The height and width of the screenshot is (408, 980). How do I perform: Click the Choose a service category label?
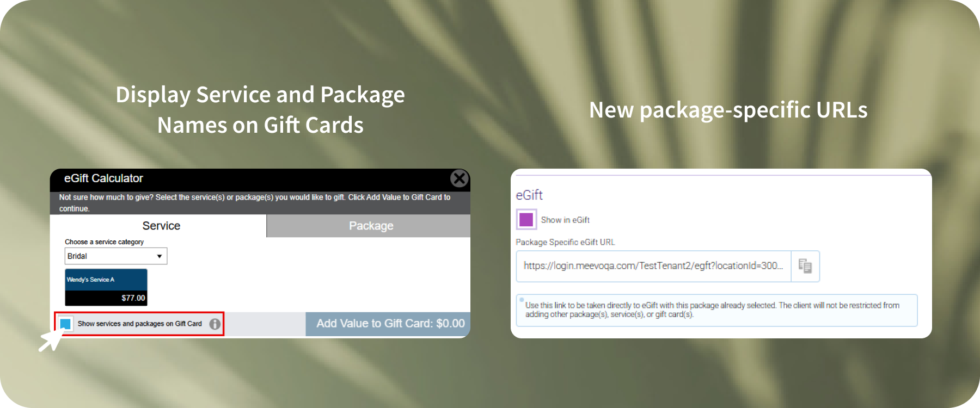105,242
